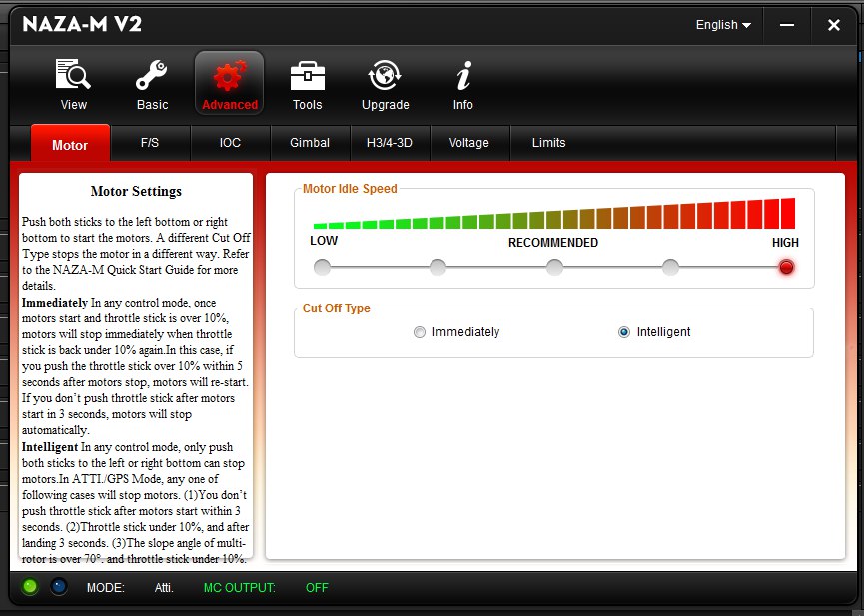
Task: Set motor idle speed to RECOMMENDED
Action: 554,267
